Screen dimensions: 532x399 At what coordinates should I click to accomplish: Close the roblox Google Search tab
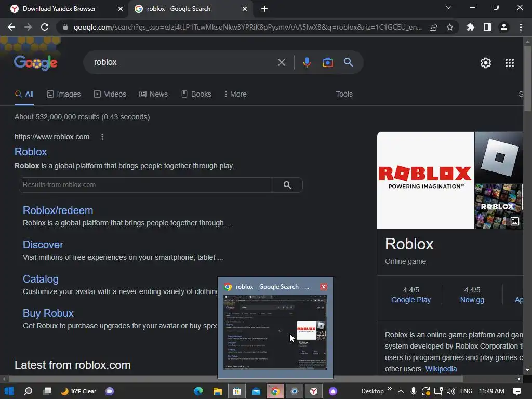[x=245, y=9]
